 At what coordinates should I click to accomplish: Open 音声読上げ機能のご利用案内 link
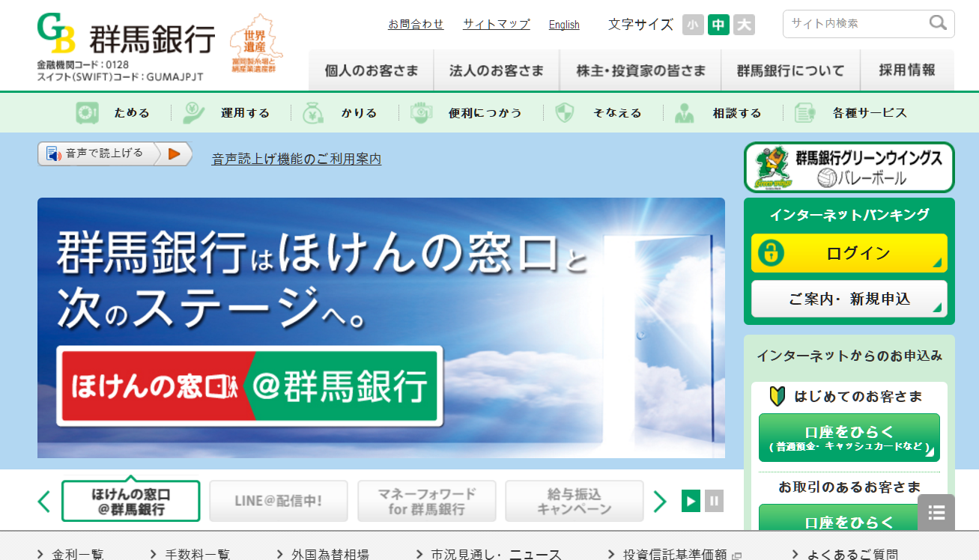coord(297,159)
